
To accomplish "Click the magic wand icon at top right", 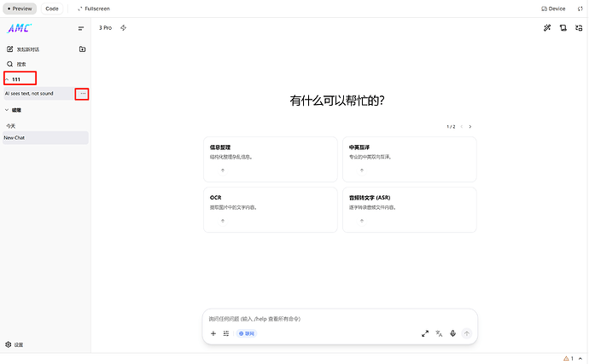I will pyautogui.click(x=547, y=28).
